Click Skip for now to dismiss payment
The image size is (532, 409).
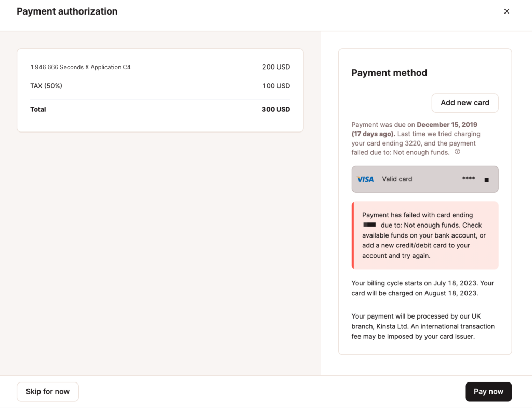47,391
